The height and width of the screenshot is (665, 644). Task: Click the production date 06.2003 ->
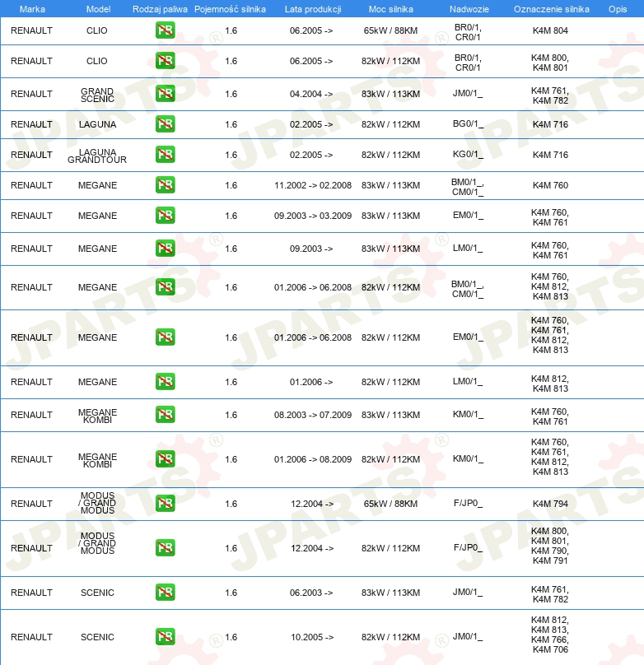click(x=311, y=593)
